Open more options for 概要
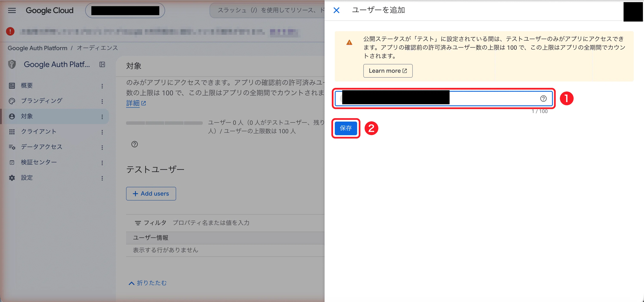 (x=102, y=86)
